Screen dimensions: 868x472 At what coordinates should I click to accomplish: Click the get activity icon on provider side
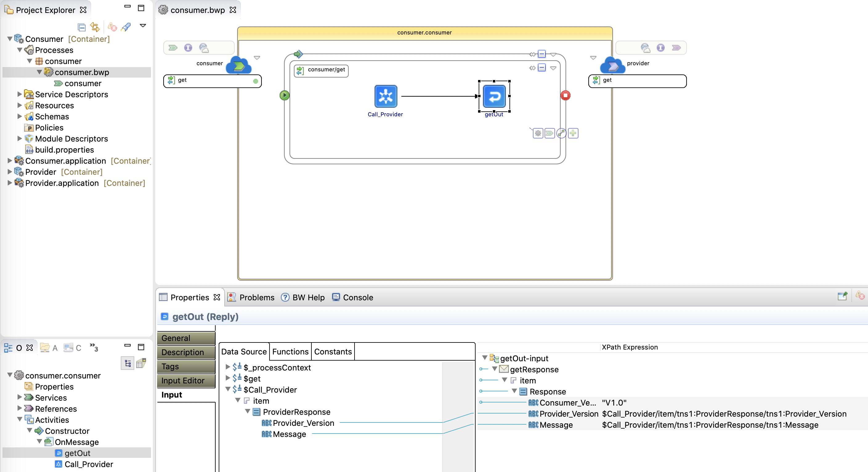(x=596, y=80)
